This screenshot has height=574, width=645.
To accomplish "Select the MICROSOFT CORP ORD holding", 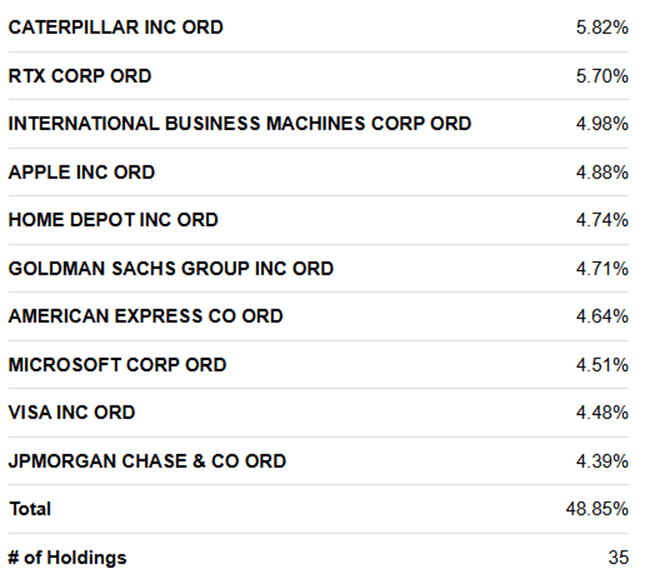I will click(117, 364).
